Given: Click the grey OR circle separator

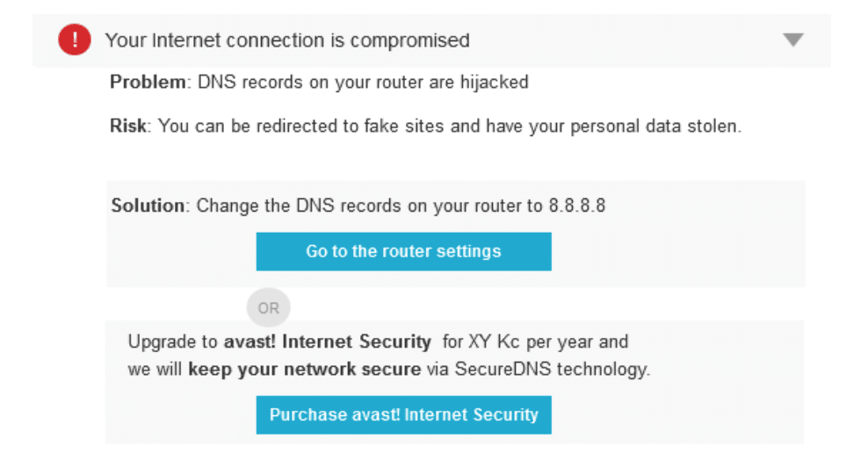Looking at the screenshot, I should tap(269, 308).
